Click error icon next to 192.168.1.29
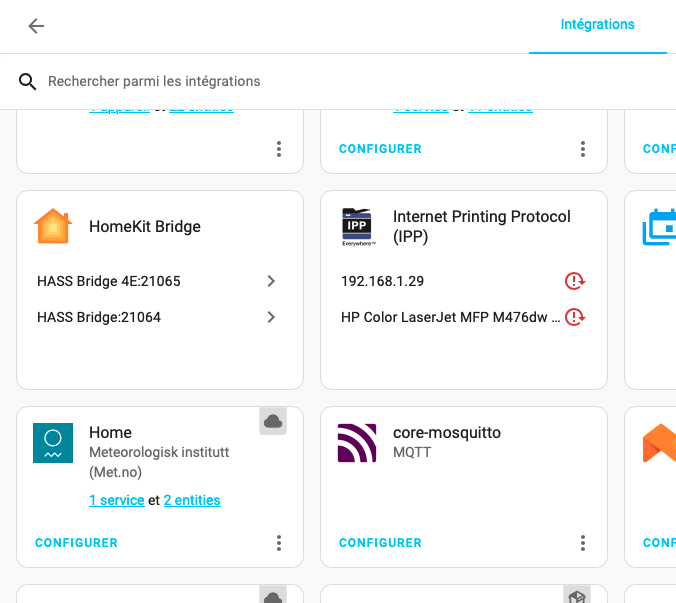 click(575, 281)
